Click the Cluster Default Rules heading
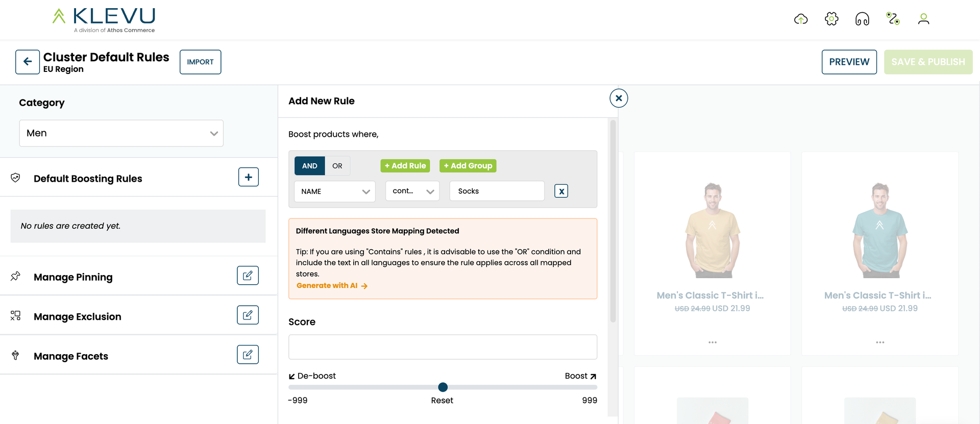 pyautogui.click(x=106, y=57)
